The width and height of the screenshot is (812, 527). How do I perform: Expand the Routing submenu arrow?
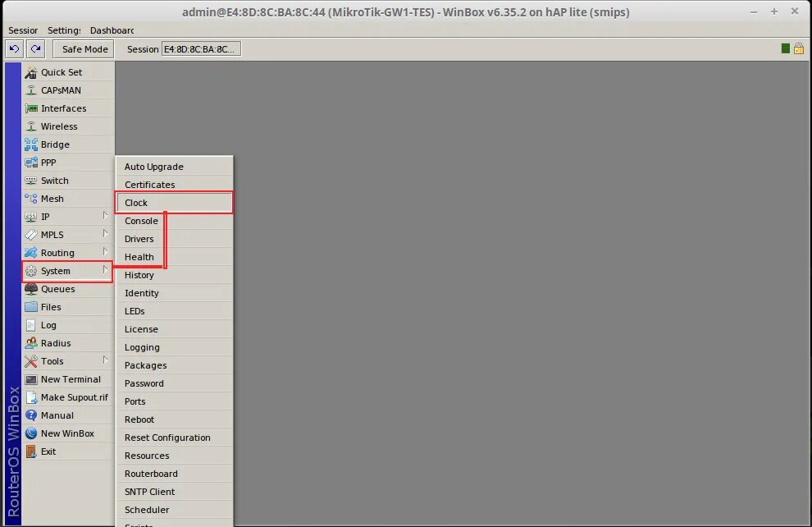pos(105,252)
